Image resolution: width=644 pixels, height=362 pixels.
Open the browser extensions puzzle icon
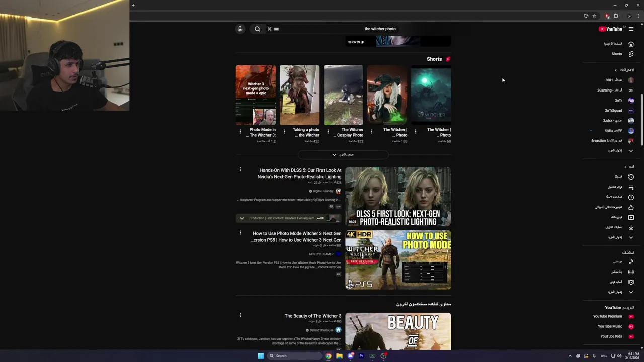[x=616, y=16]
